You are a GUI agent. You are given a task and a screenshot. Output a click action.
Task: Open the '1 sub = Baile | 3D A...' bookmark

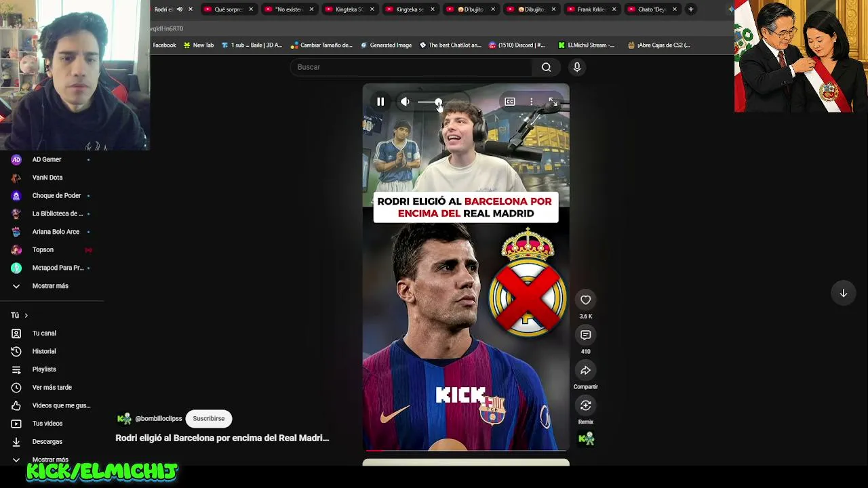[252, 45]
